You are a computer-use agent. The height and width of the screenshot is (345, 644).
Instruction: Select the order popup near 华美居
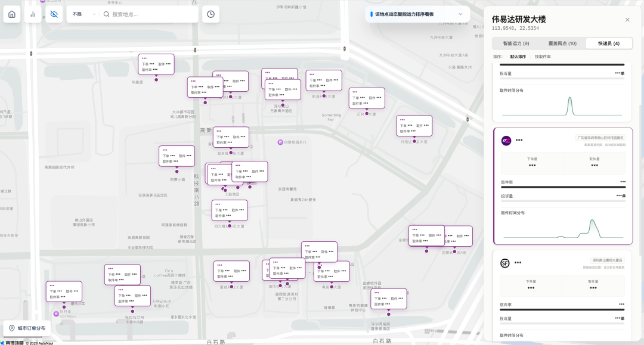click(x=156, y=64)
